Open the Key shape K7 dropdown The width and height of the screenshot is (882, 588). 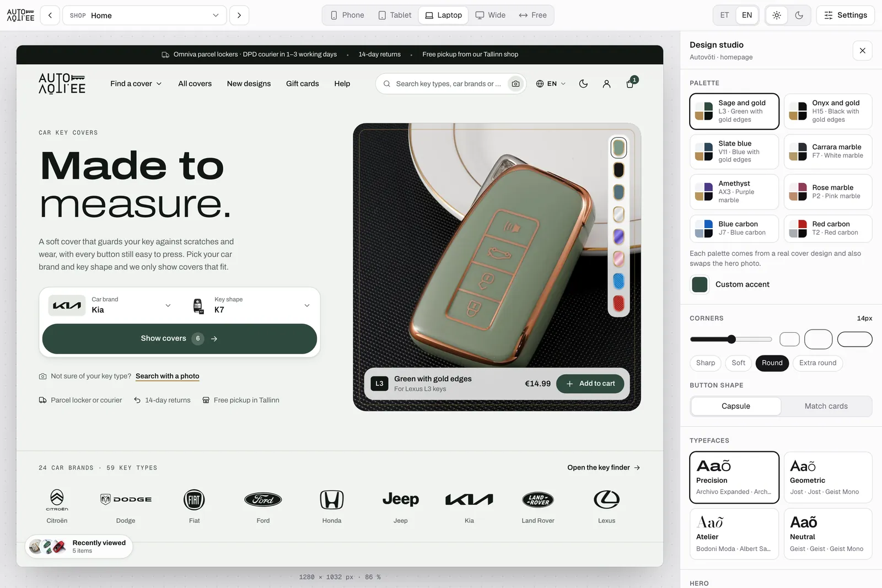[251, 305]
